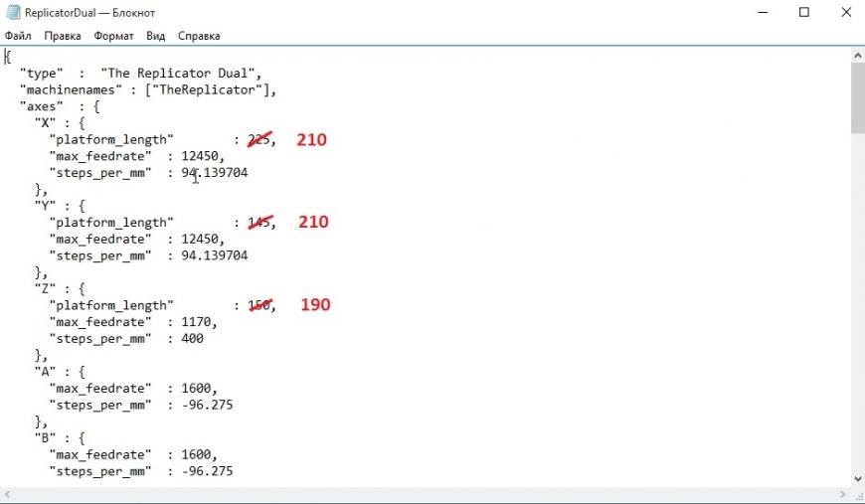
Task: Click Z max_feedrate value 1170
Action: (196, 322)
